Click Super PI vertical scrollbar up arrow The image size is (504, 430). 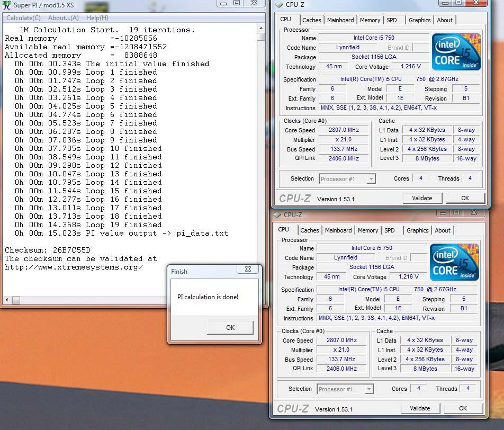[261, 28]
